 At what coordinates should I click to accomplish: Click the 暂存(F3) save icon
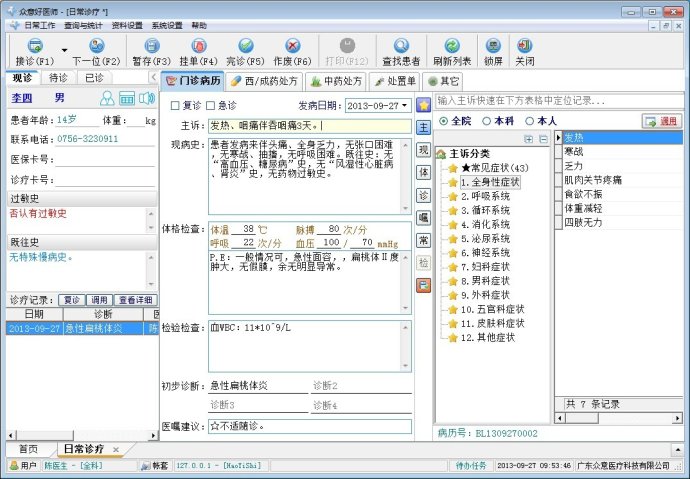click(x=152, y=46)
